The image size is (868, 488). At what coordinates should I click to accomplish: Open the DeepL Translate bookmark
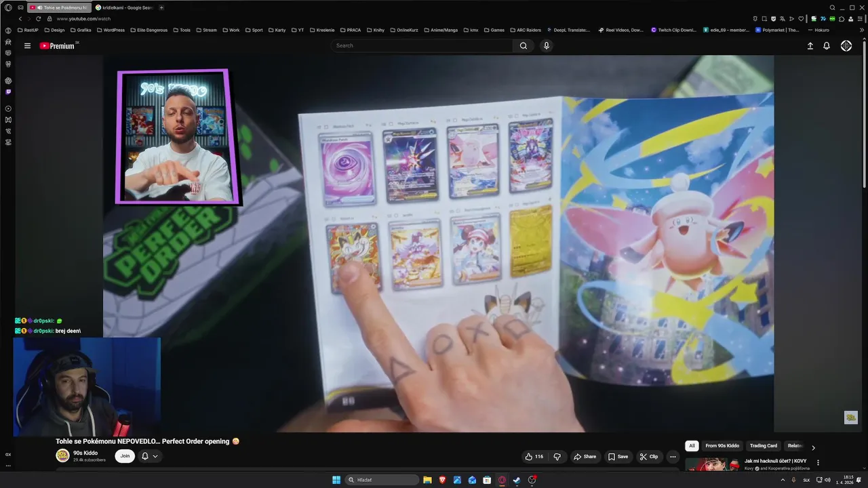click(x=568, y=30)
